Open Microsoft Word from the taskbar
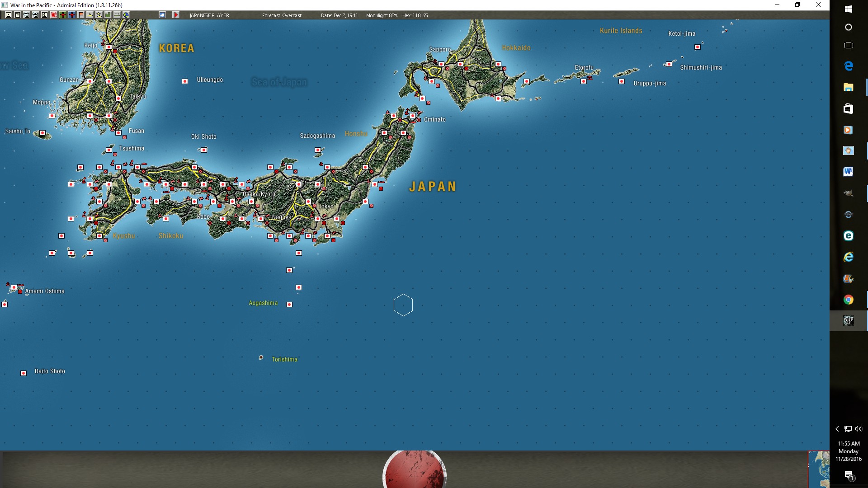The width and height of the screenshot is (868, 488). point(849,172)
